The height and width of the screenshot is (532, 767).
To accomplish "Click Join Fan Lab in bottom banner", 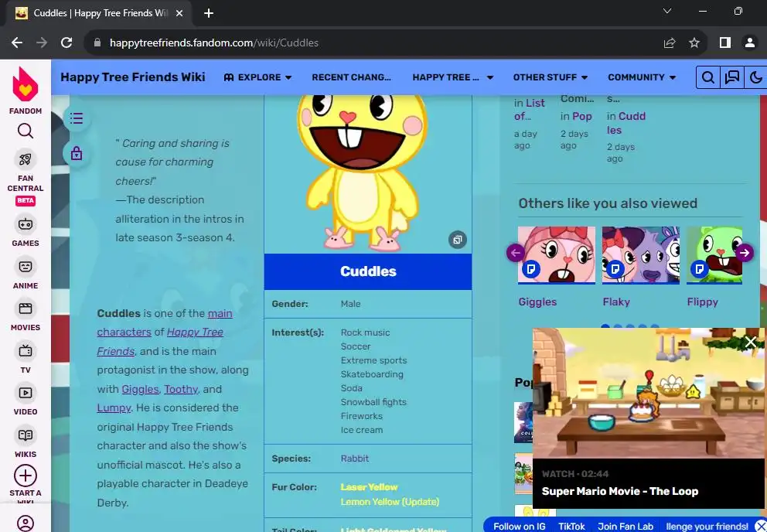I will tap(626, 527).
